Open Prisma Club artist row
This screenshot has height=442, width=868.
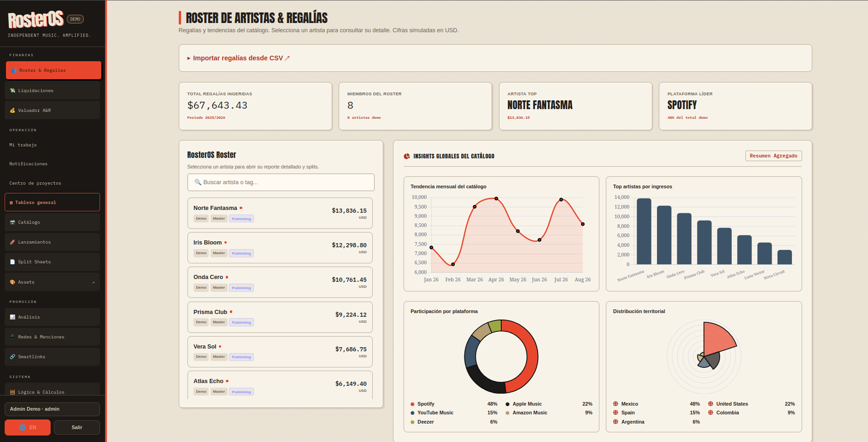pyautogui.click(x=280, y=317)
